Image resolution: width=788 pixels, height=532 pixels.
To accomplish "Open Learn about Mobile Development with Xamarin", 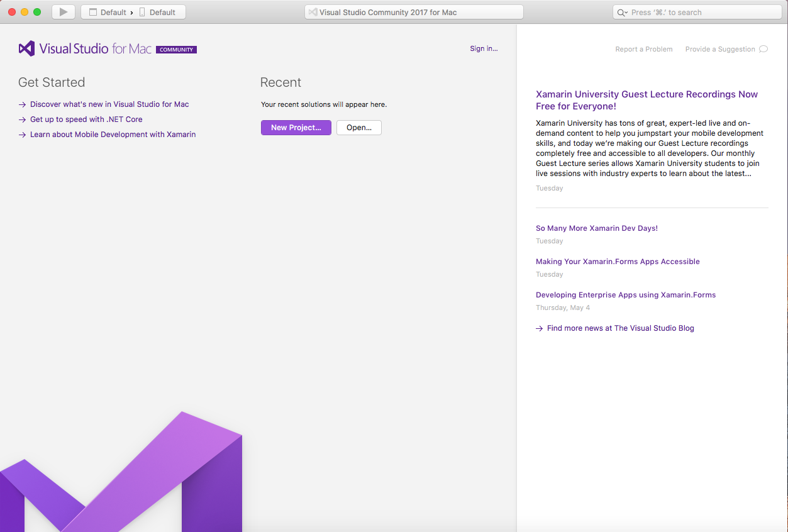I will 113,135.
